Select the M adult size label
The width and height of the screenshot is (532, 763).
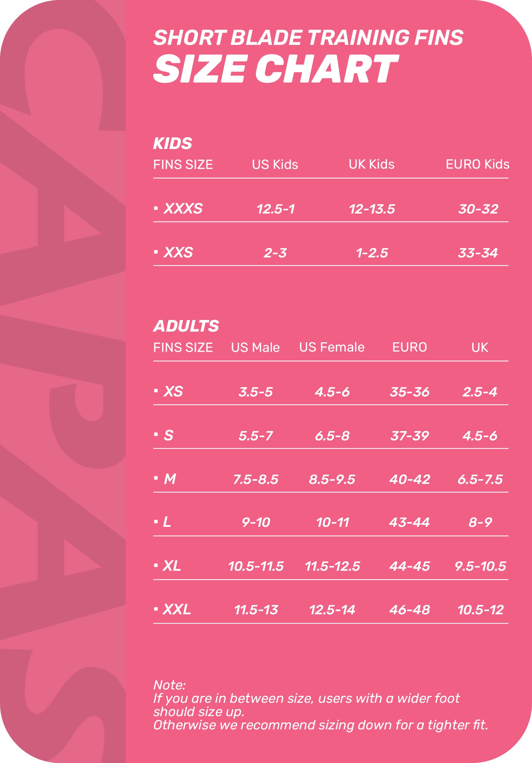(x=170, y=479)
